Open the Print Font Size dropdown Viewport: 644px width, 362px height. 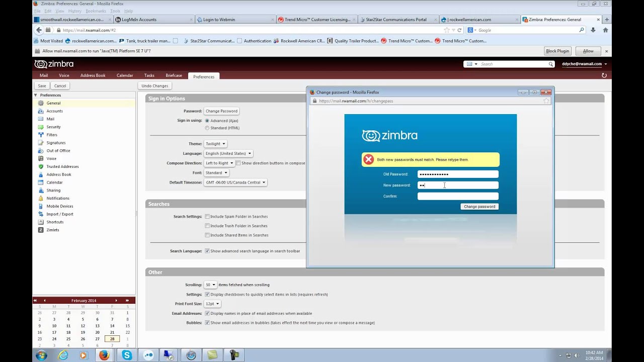coord(212,304)
